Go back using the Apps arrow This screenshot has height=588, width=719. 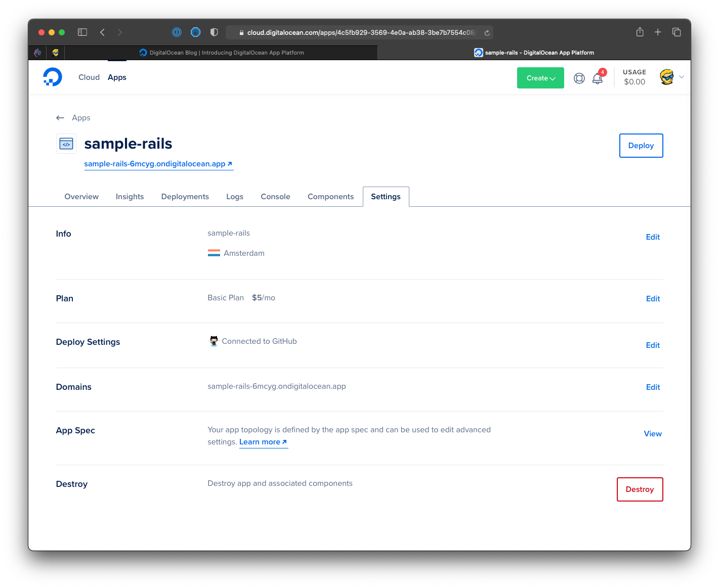click(x=60, y=118)
